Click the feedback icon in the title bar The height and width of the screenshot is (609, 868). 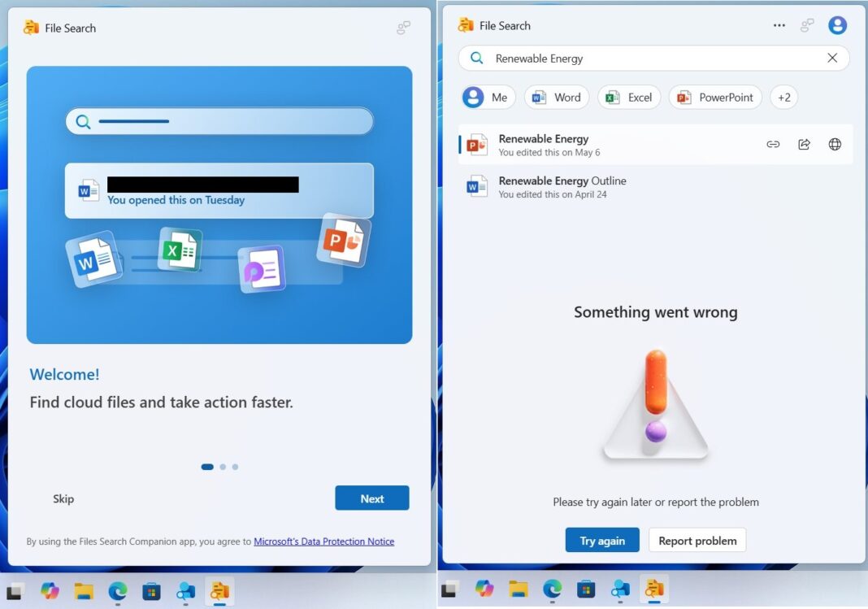(x=806, y=25)
